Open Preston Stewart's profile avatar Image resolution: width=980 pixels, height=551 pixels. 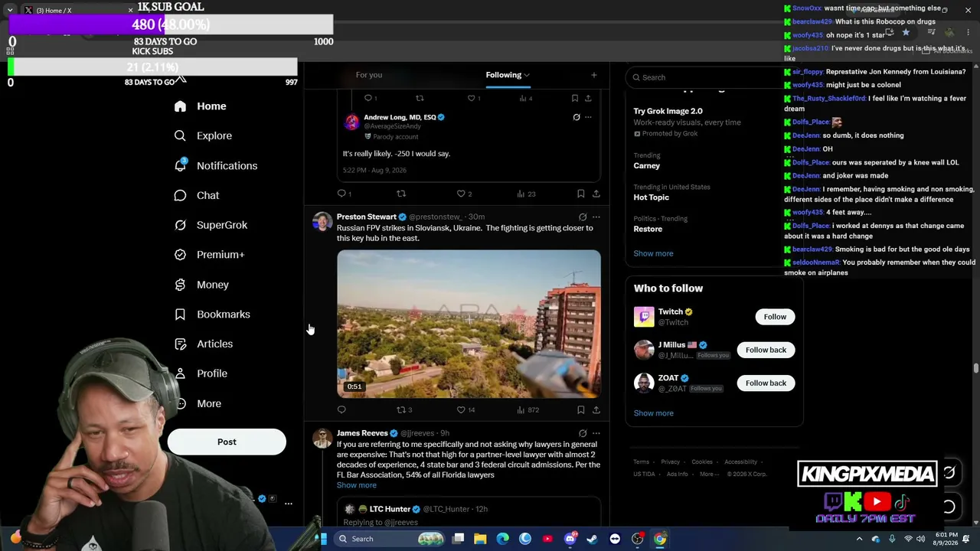[322, 223]
